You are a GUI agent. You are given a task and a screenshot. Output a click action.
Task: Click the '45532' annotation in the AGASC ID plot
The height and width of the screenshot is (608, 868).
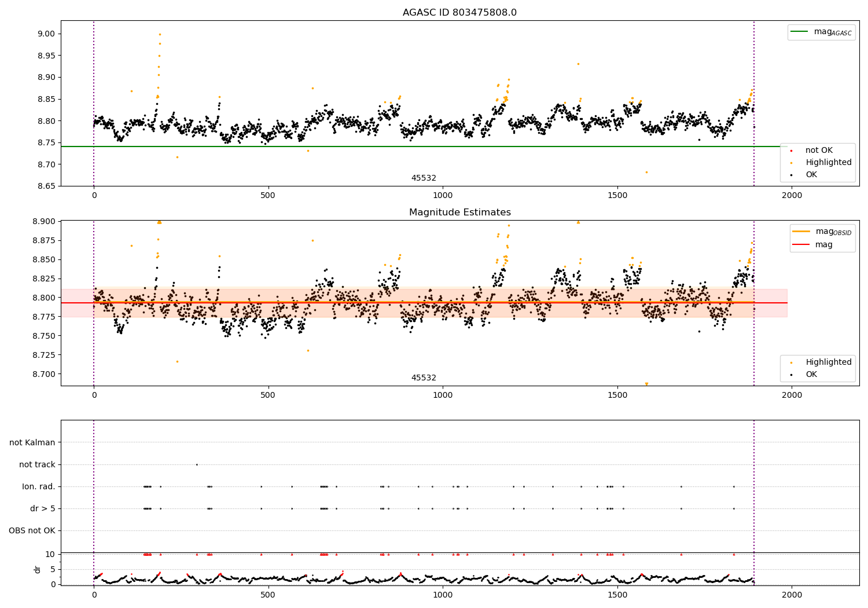[x=424, y=178]
